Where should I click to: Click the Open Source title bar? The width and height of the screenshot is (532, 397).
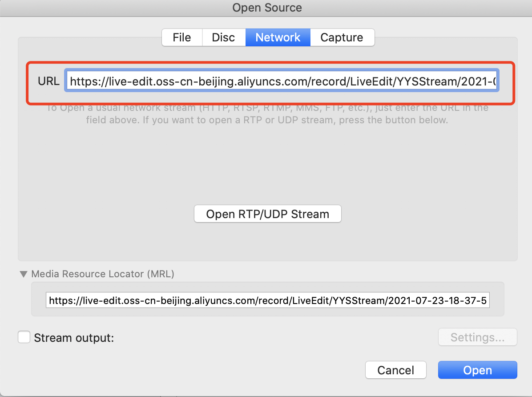(266, 8)
